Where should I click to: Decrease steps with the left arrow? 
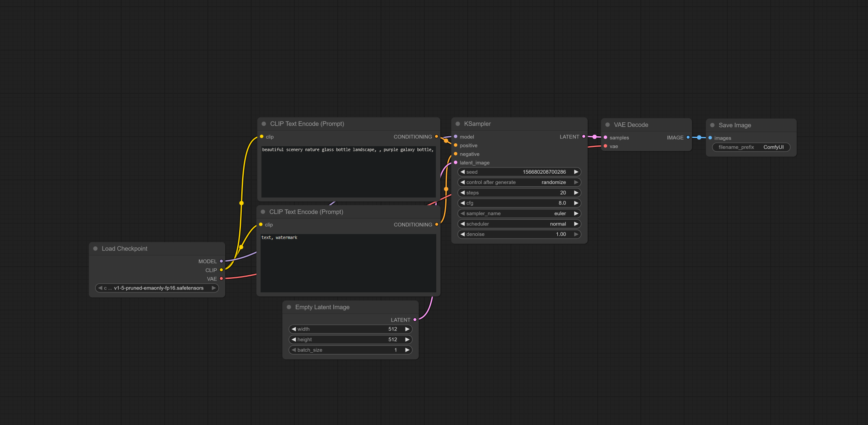click(x=463, y=193)
